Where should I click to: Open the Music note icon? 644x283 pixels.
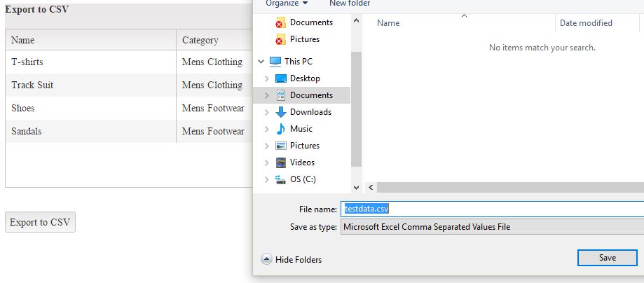coord(281,129)
